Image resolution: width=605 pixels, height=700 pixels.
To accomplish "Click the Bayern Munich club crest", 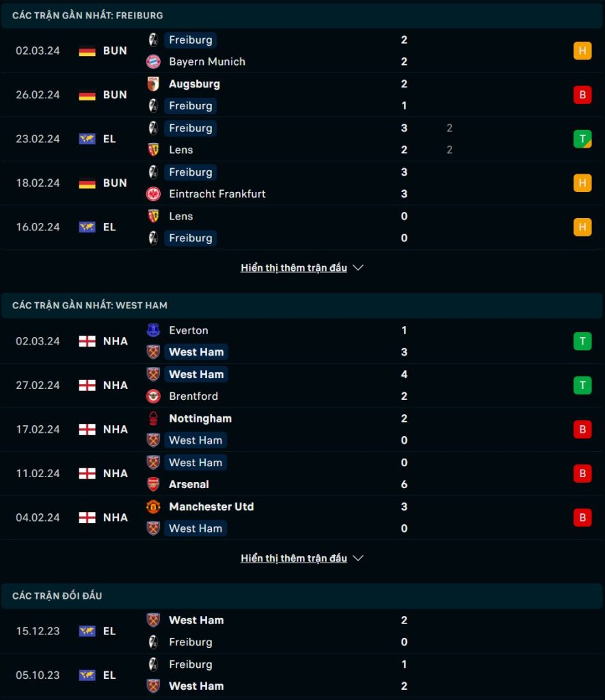I will tap(153, 62).
